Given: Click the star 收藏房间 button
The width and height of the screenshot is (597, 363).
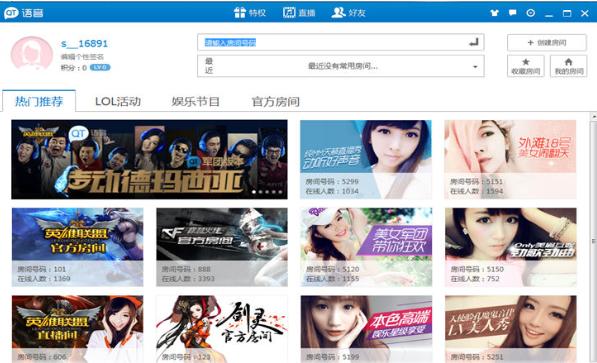Looking at the screenshot, I should (x=525, y=66).
